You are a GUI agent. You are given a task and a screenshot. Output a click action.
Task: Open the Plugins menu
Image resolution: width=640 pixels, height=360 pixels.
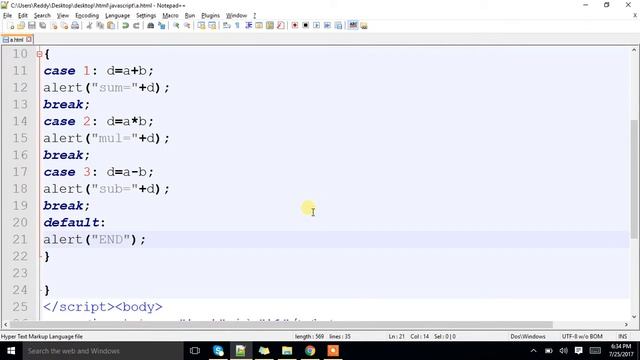point(211,16)
